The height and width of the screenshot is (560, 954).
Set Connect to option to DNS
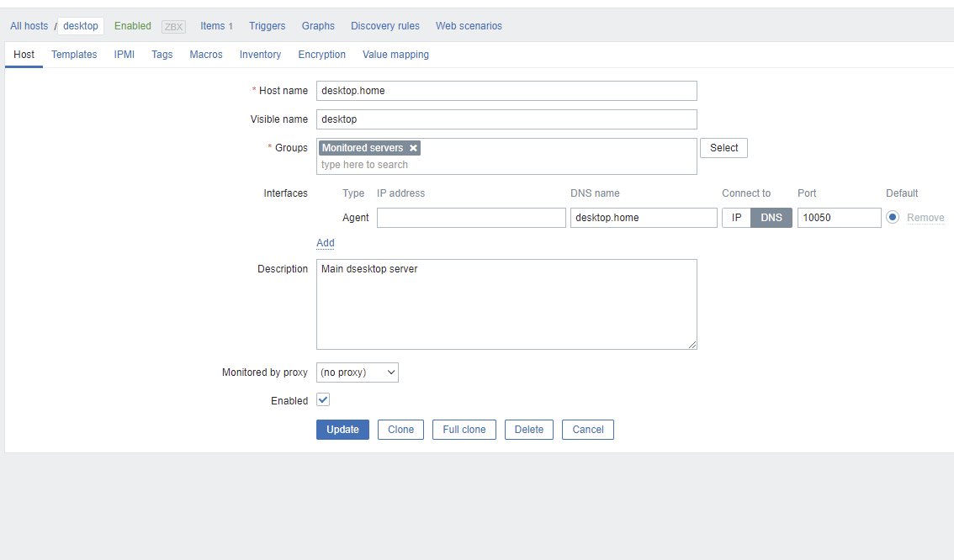771,218
